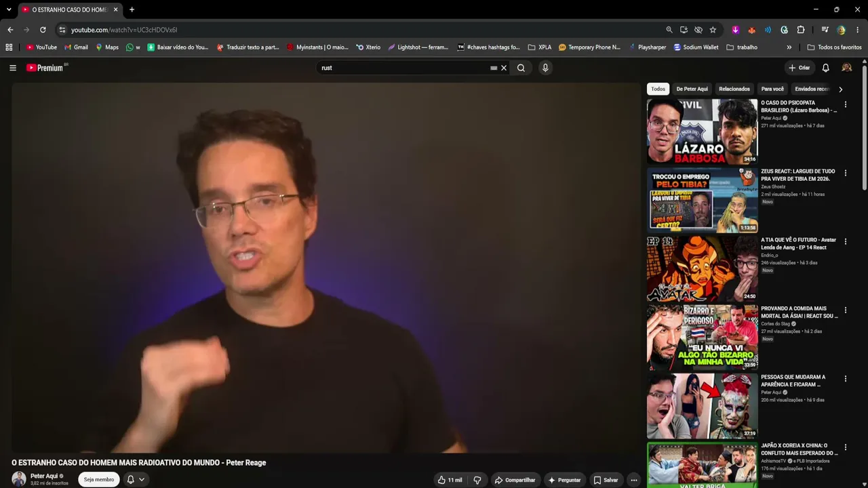This screenshot has height=488, width=868.
Task: Open options for Zeus React video
Action: click(x=845, y=173)
